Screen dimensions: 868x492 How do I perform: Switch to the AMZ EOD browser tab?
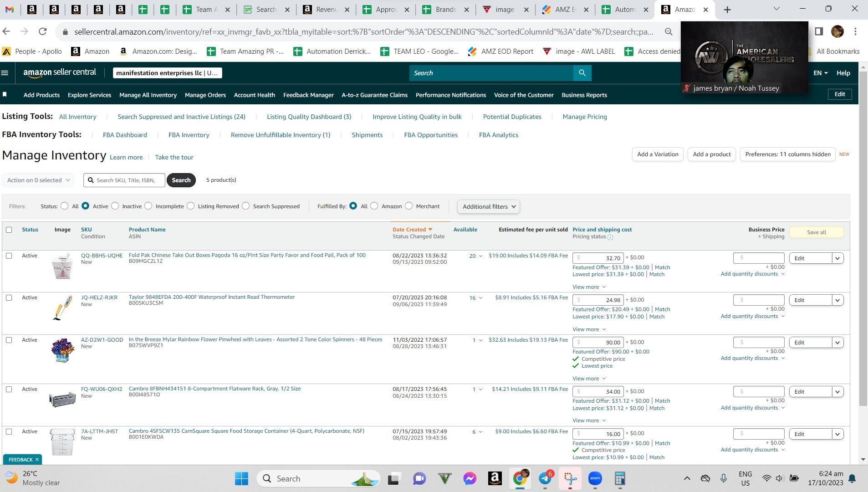click(565, 10)
